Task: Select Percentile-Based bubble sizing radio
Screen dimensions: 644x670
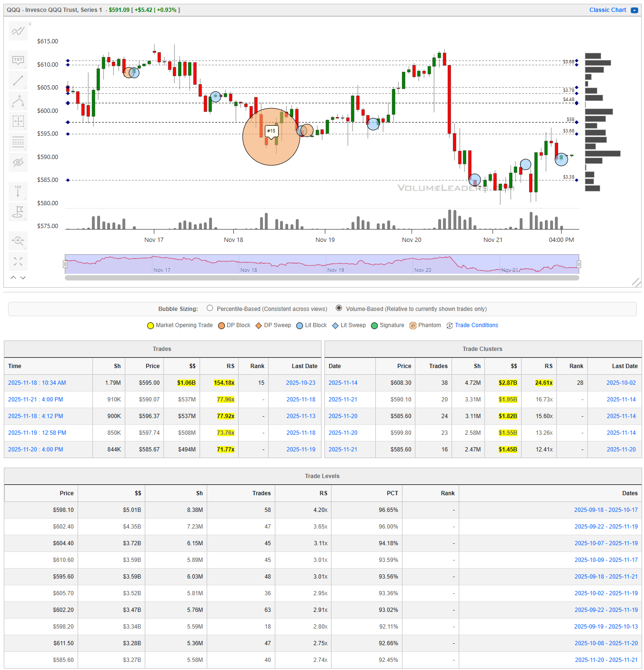Action: coord(210,308)
